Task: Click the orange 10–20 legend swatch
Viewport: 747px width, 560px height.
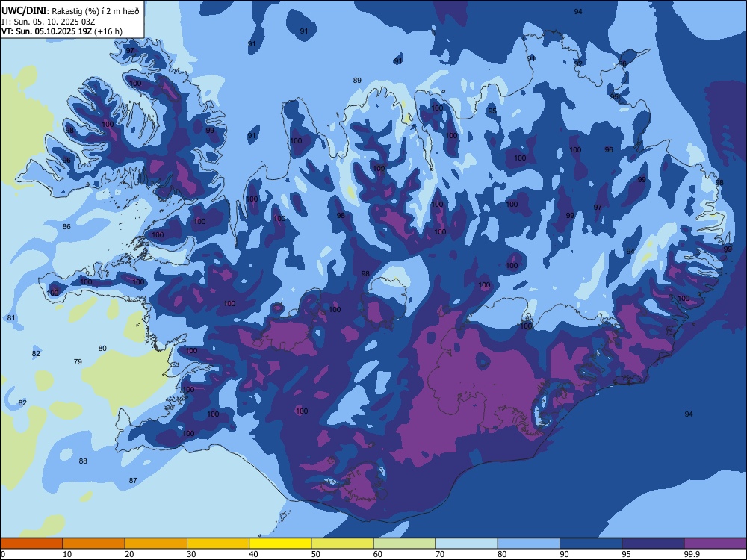Action: coord(94,544)
